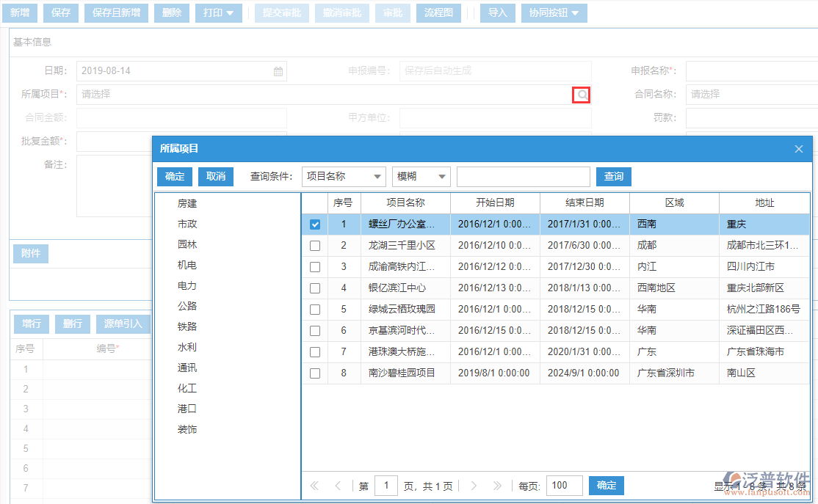Go to last page using the » icon

[x=497, y=486]
